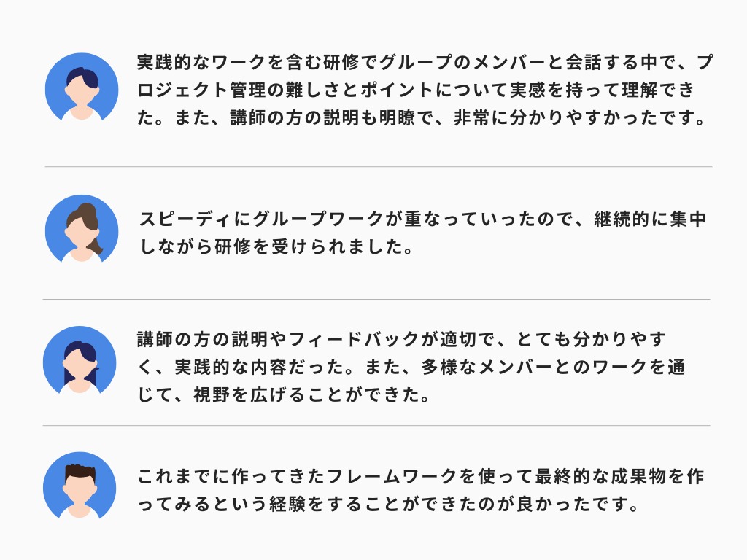Click the line starting with 実践的なワークを含む研修
The height and width of the screenshot is (560, 747).
click(425, 63)
